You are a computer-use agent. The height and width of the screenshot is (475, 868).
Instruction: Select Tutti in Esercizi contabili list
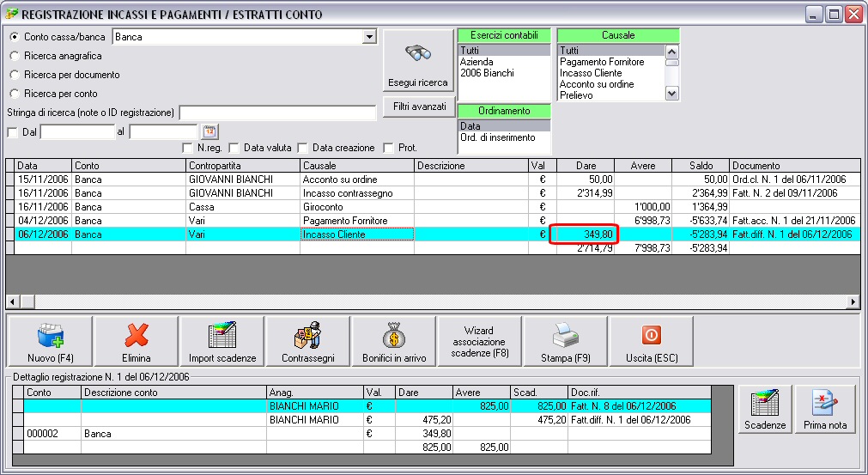point(504,51)
